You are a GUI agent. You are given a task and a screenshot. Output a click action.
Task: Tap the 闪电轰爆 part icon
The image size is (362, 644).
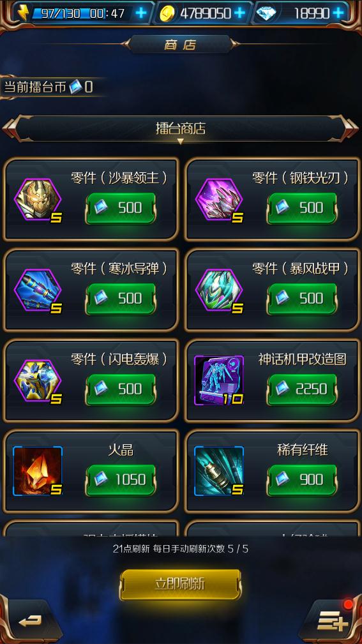click(x=38, y=382)
